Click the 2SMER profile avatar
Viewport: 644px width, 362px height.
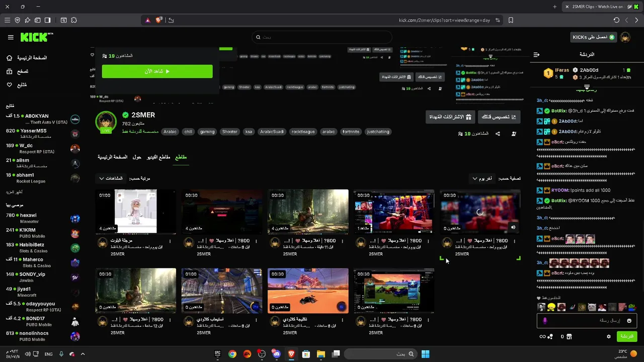[x=106, y=122]
